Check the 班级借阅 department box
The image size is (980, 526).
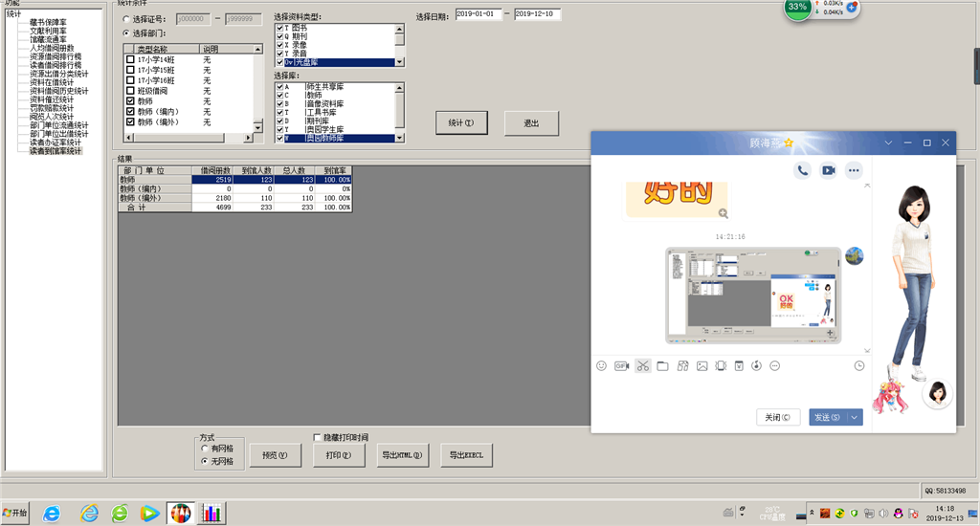click(x=130, y=91)
